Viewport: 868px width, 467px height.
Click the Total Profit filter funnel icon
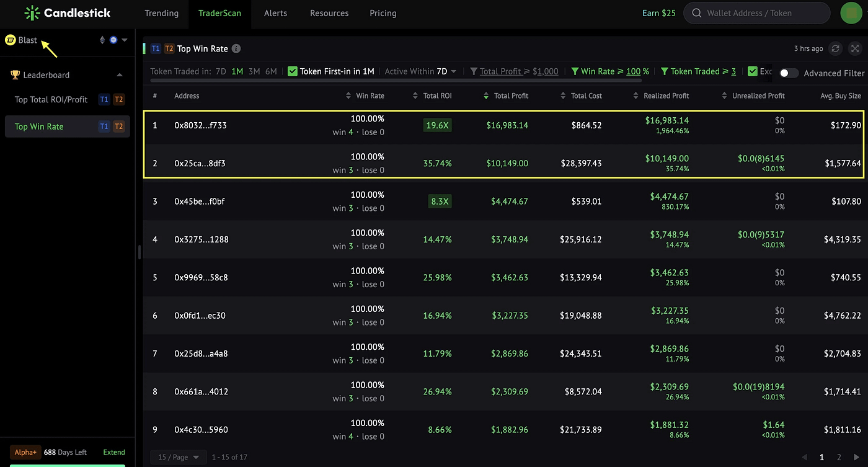click(474, 71)
